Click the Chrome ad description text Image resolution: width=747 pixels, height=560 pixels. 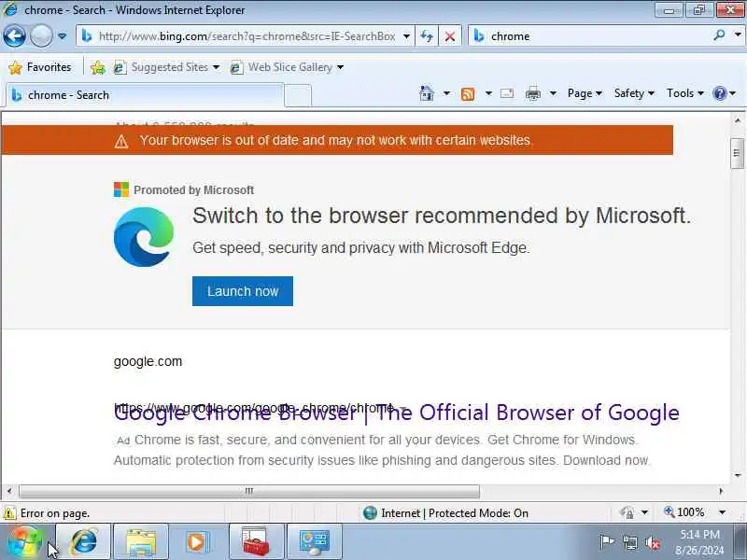(382, 450)
